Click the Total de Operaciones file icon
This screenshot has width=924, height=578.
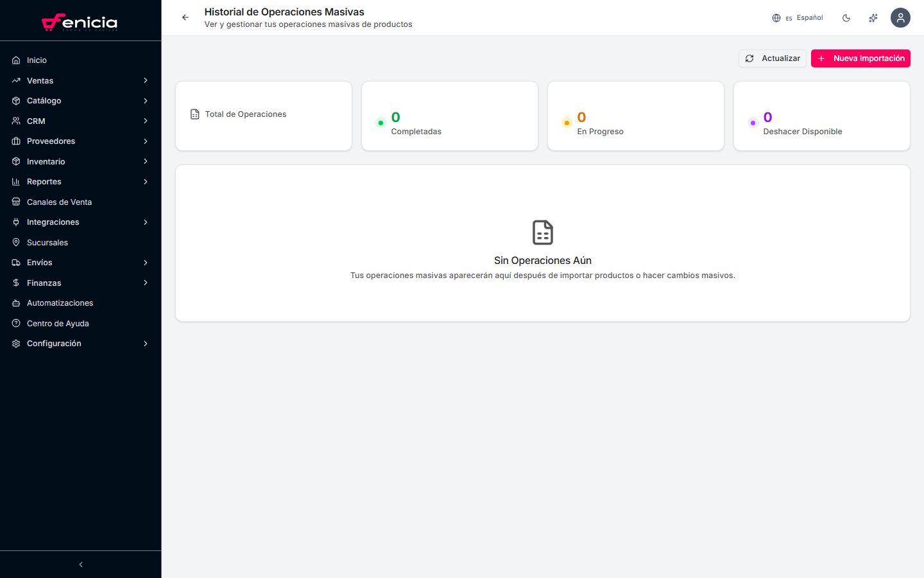click(x=195, y=114)
